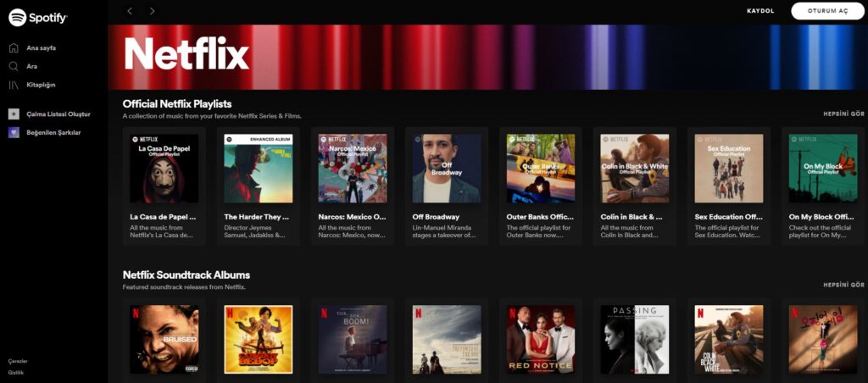Viewport: 868px width, 383px height.
Task: Show all Netflix Soundtrack Albums via HEPSİNİ GÖR
Action: [843, 285]
